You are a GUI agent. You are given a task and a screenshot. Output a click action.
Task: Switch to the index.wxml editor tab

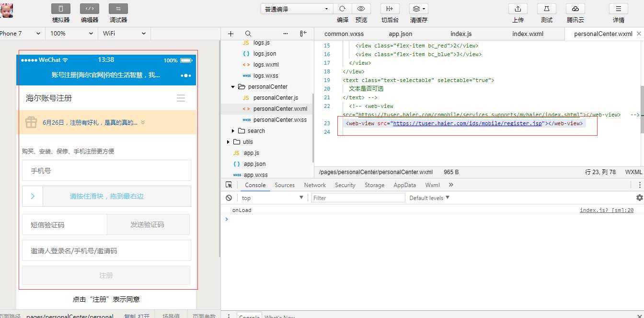coord(528,34)
